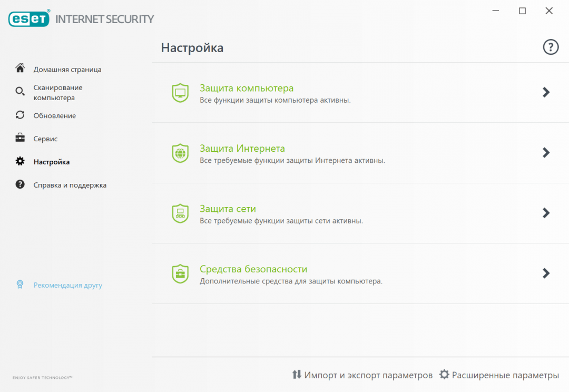Open Импорт и экспорт параметров
Image resolution: width=569 pixels, height=392 pixels.
362,375
